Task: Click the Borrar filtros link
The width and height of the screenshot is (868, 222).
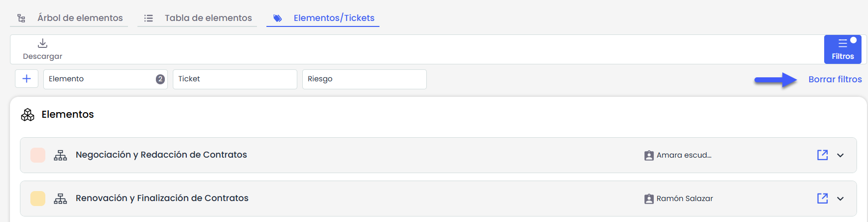Action: 835,79
